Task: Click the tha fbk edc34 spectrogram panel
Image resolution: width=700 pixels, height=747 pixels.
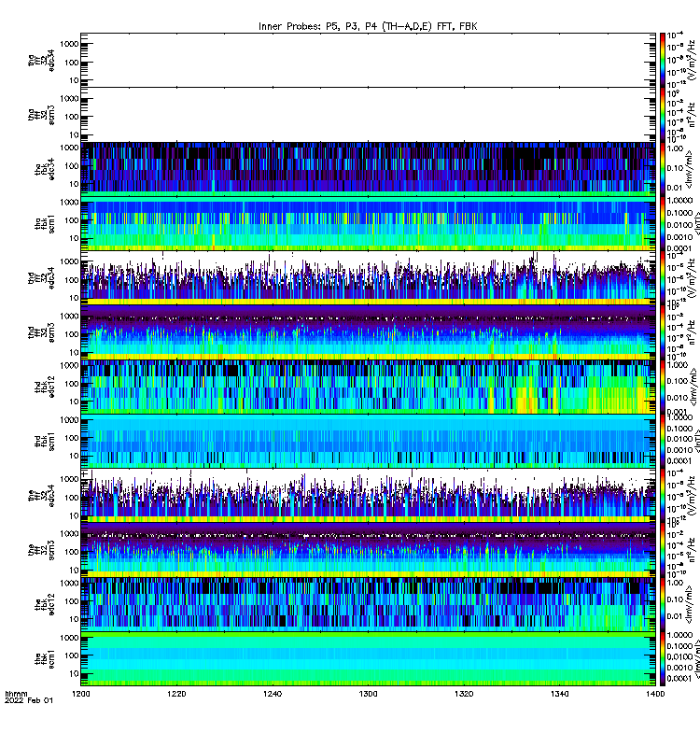Action: tap(368, 169)
